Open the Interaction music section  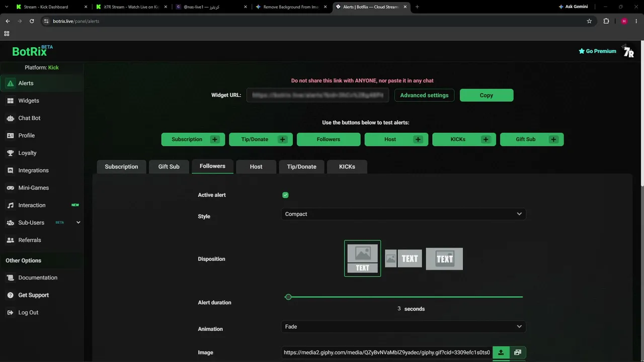pos(42,205)
